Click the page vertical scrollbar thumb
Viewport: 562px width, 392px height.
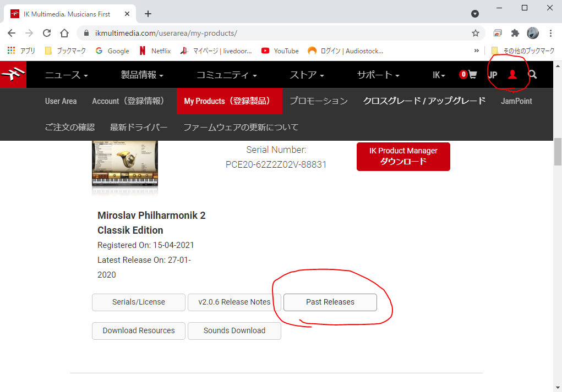(558, 152)
